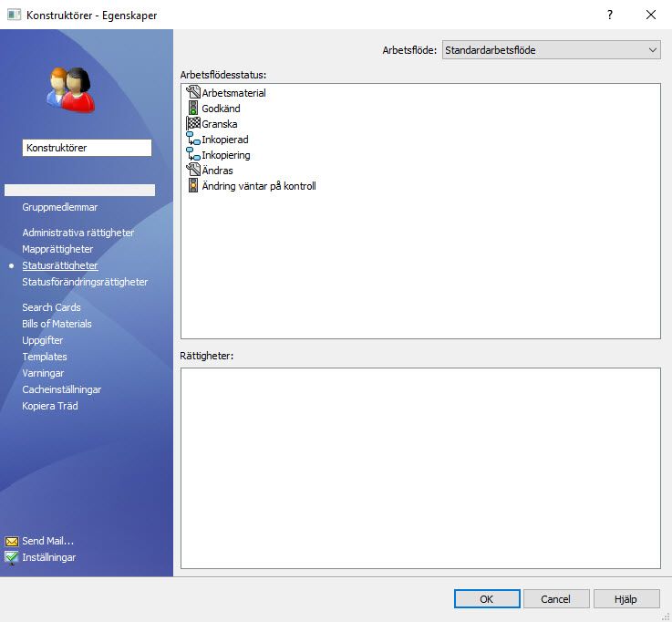Screen dimensions: 672x622
Task: Open the Gruppmedlemmar page
Action: click(x=60, y=207)
